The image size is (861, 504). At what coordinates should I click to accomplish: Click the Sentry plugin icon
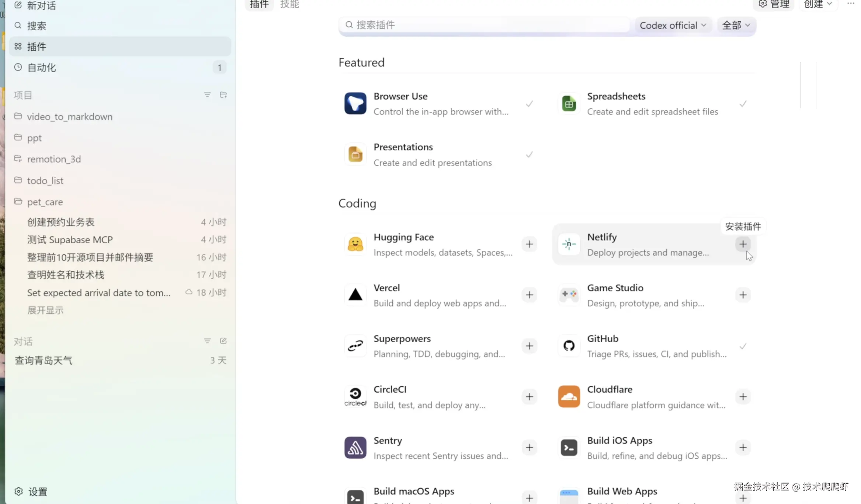[x=355, y=447]
